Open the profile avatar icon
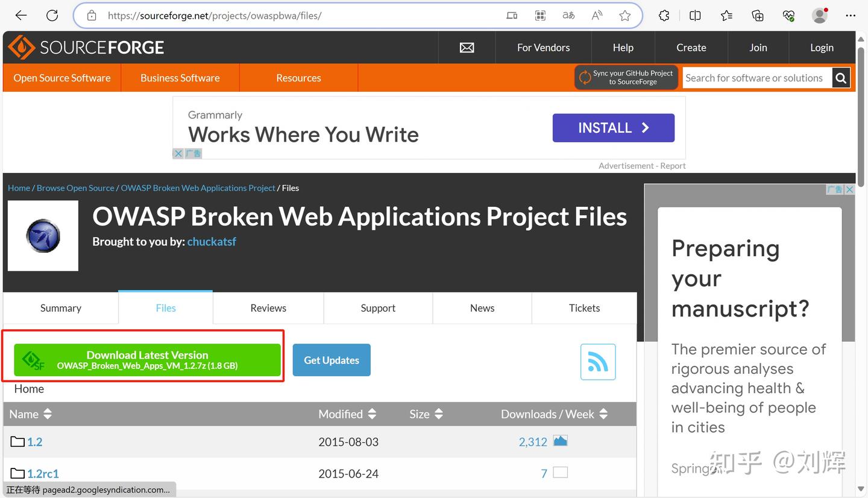 click(x=820, y=16)
